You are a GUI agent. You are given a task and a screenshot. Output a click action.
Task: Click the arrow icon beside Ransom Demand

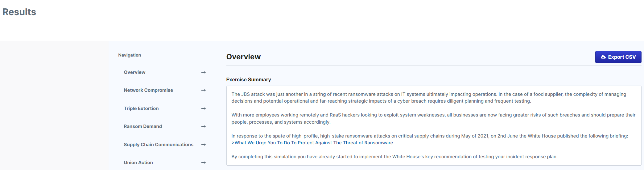tap(204, 126)
